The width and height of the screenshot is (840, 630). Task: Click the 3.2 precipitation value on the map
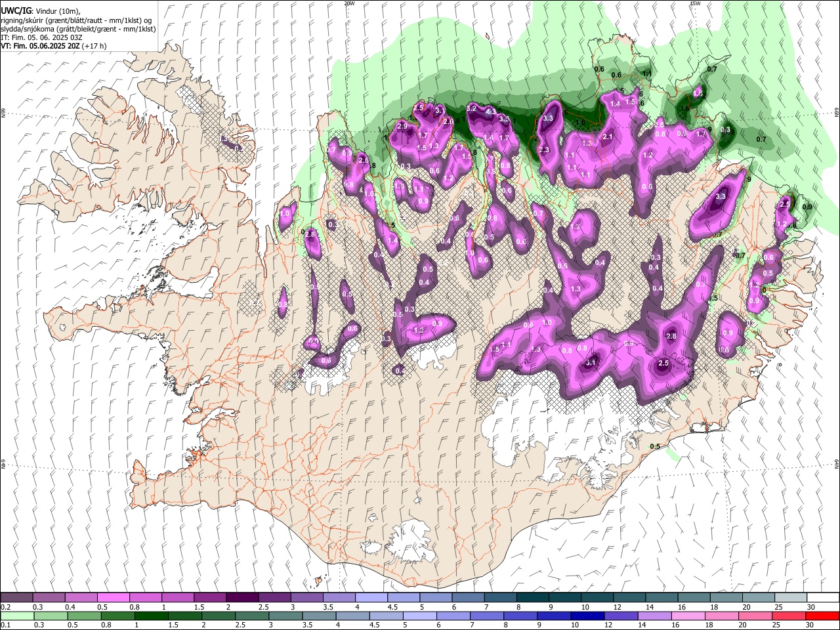471,108
